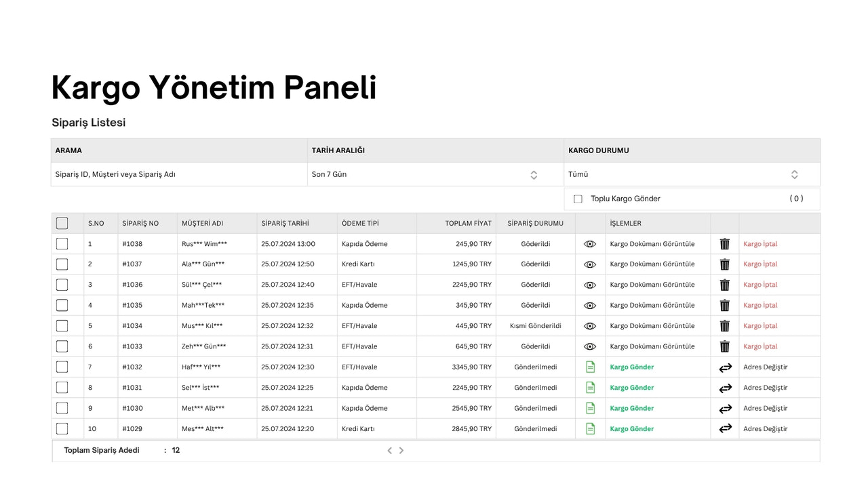Expand the Kargo Durumu Tümü dropdown
868x488 pixels.
pos(692,174)
